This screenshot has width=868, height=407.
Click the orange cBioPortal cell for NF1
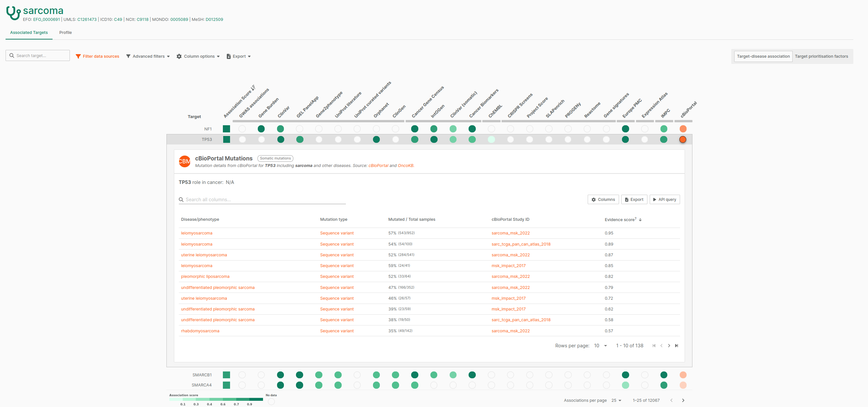pos(683,129)
